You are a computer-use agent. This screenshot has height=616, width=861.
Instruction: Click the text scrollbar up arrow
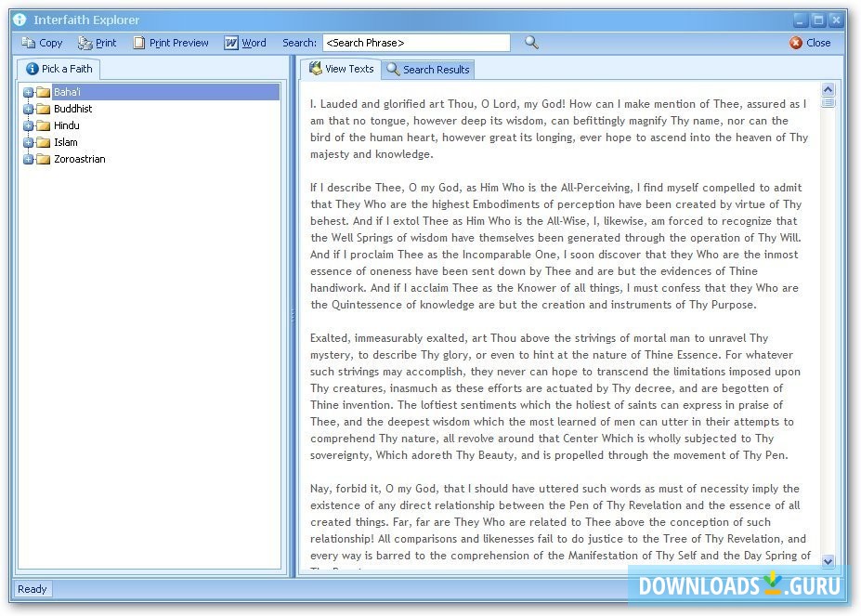pyautogui.click(x=828, y=89)
